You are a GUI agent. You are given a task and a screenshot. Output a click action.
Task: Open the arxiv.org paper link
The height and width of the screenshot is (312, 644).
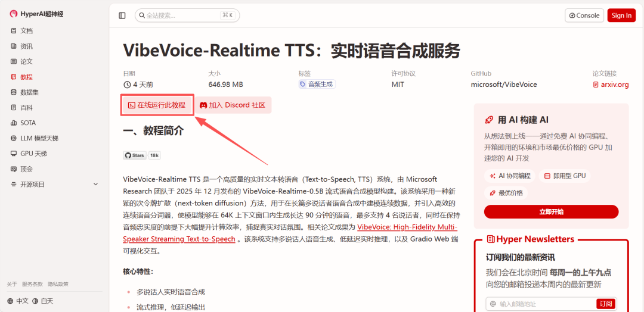click(x=611, y=85)
